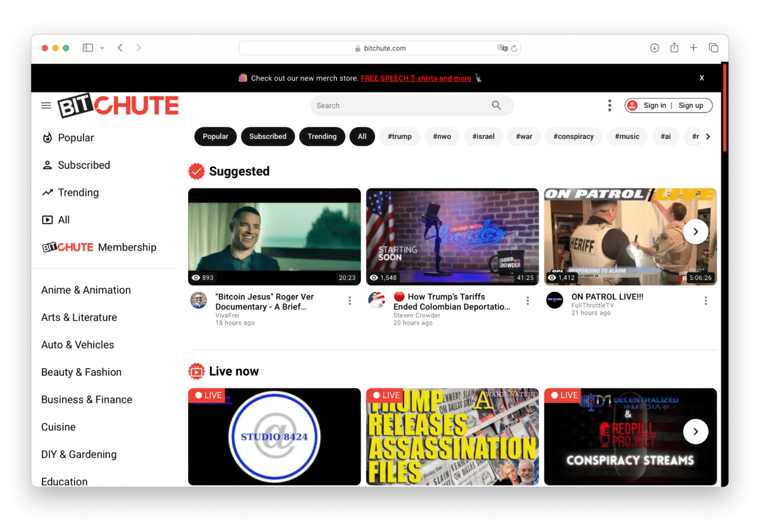Go forward with the Safari forward arrow
Screen dimensions: 757x532
click(139, 48)
